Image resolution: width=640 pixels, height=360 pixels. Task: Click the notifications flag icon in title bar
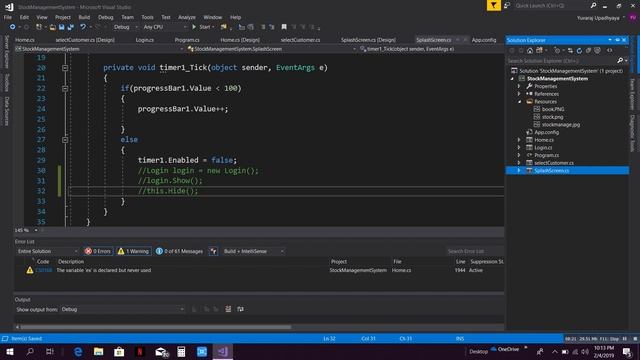click(493, 5)
